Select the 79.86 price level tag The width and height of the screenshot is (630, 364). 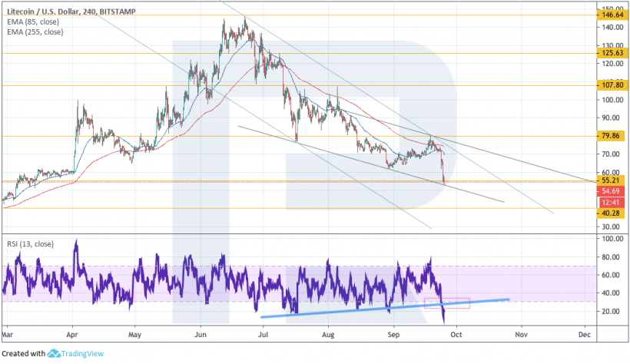tap(611, 136)
